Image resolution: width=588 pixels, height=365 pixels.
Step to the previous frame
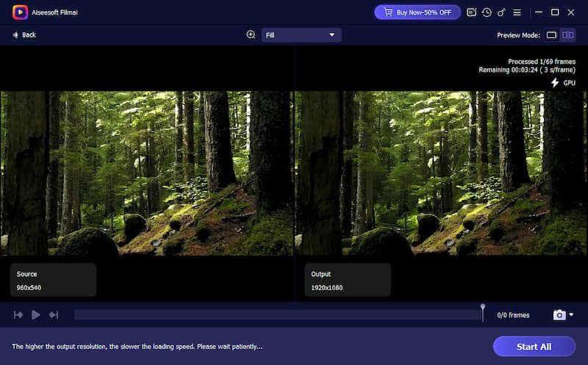pos(18,315)
